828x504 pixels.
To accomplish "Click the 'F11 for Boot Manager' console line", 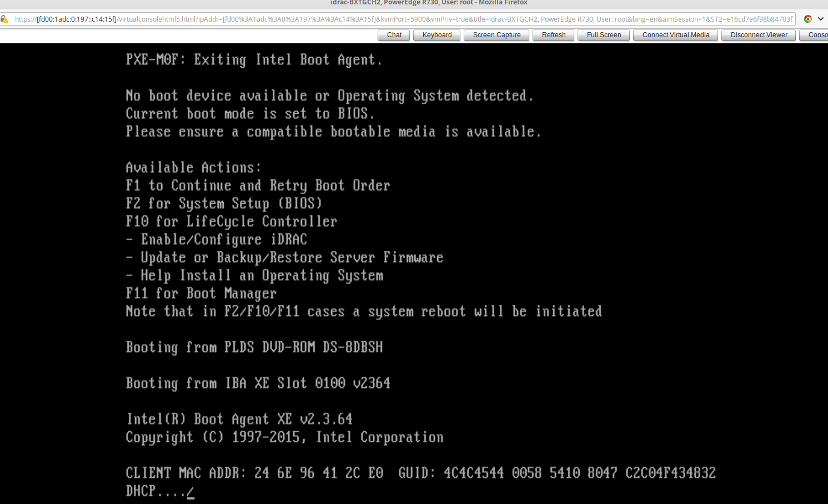I will 201,294.
